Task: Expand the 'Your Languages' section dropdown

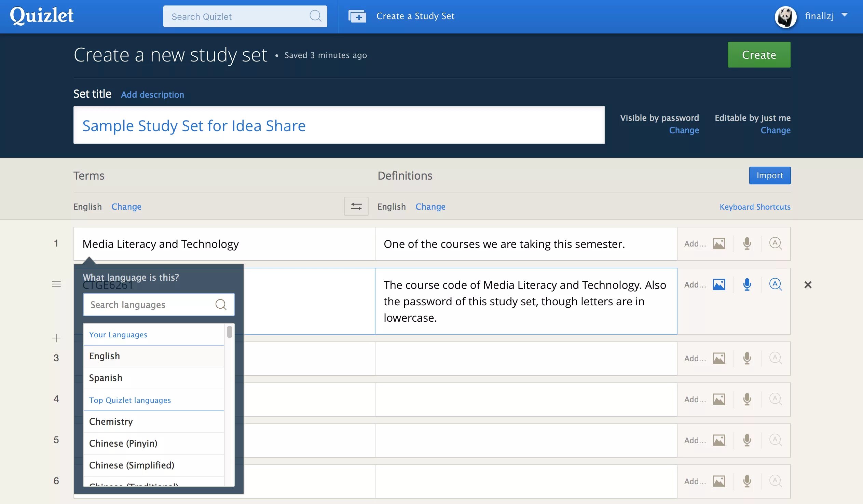Action: [118, 334]
